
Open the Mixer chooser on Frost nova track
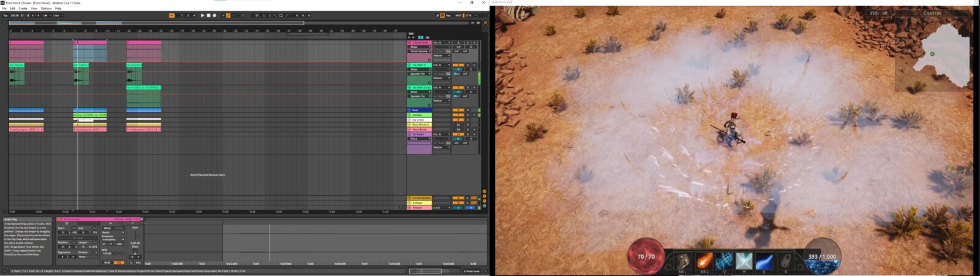[x=420, y=47]
